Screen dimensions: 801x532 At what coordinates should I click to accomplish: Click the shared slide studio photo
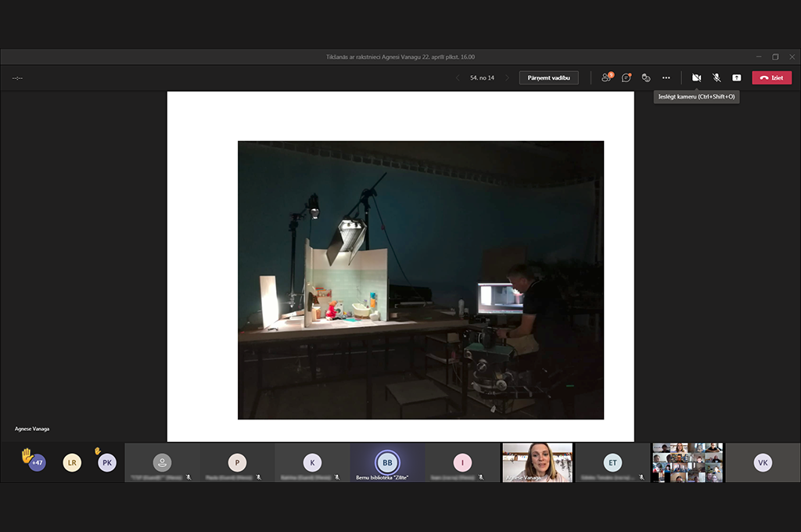tap(420, 280)
